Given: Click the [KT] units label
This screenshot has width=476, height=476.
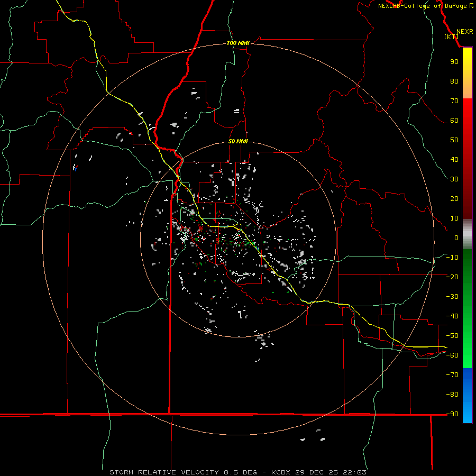Looking at the screenshot, I should [452, 36].
